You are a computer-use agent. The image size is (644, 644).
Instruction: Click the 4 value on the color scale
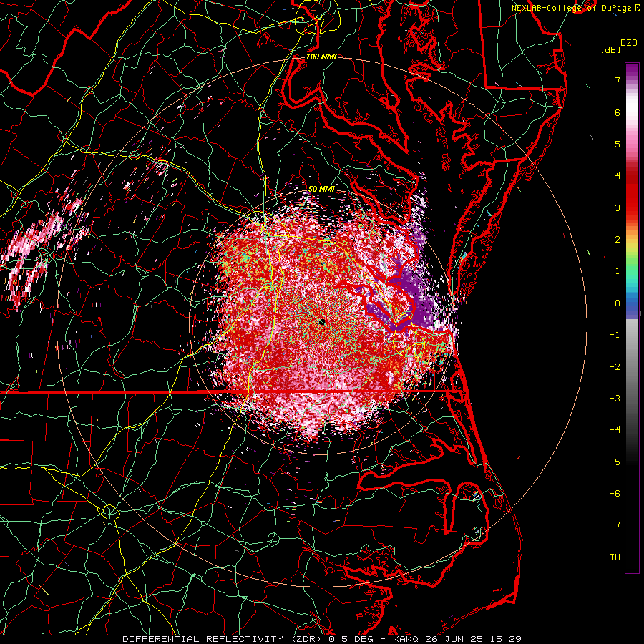(618, 176)
